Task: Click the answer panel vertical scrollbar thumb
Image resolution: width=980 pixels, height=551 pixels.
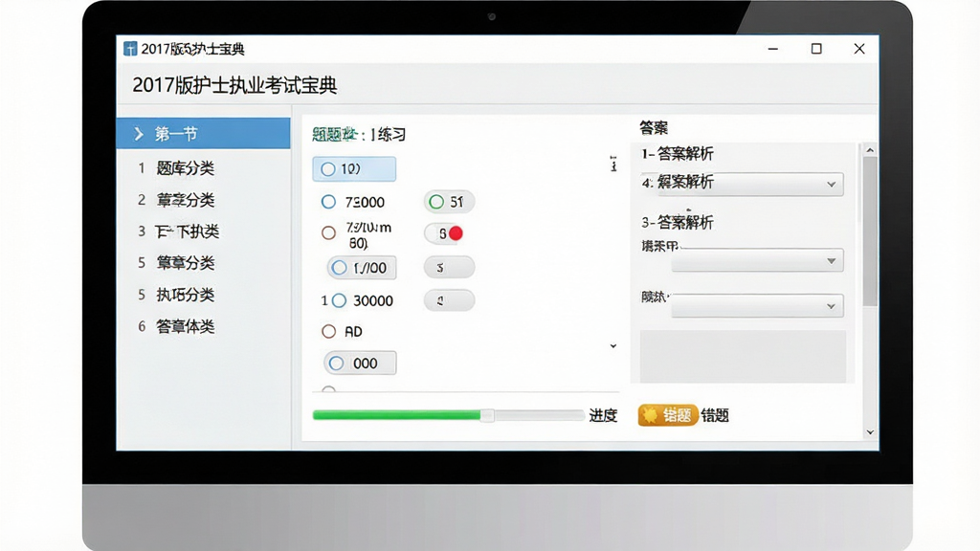Action: [870, 231]
